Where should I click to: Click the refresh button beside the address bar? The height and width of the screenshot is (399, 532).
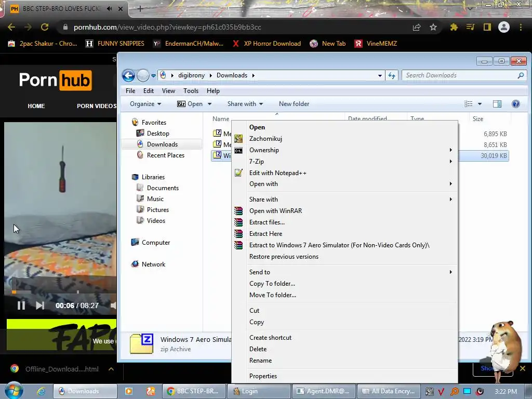click(392, 75)
